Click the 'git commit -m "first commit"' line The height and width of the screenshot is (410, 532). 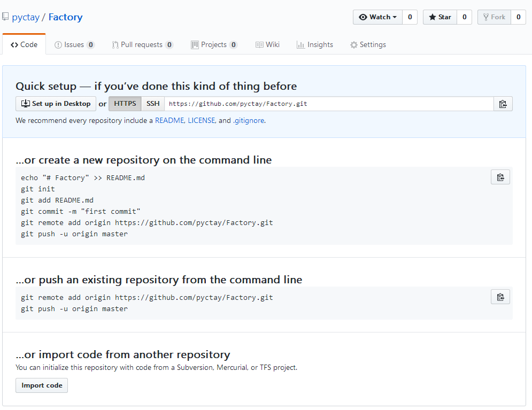[80, 211]
